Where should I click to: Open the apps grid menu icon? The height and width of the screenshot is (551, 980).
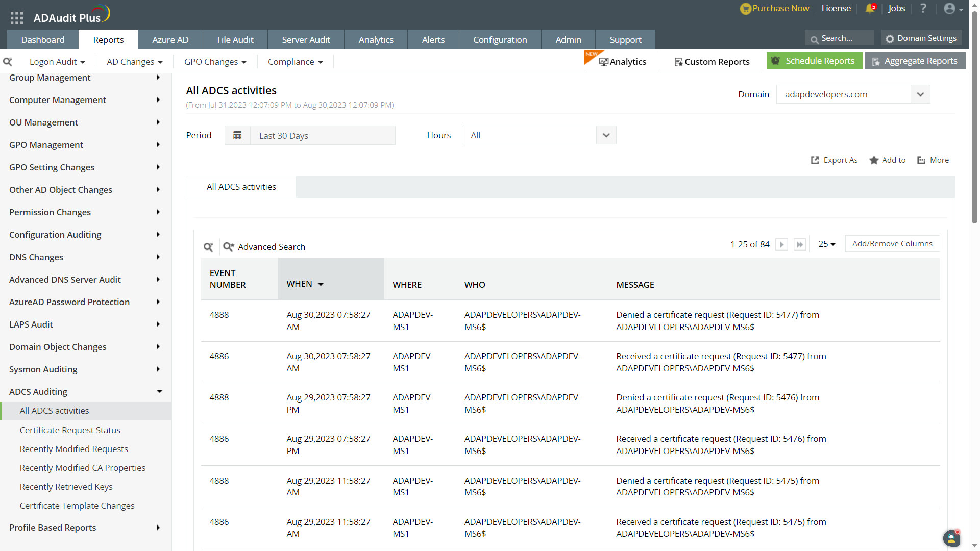click(x=17, y=18)
